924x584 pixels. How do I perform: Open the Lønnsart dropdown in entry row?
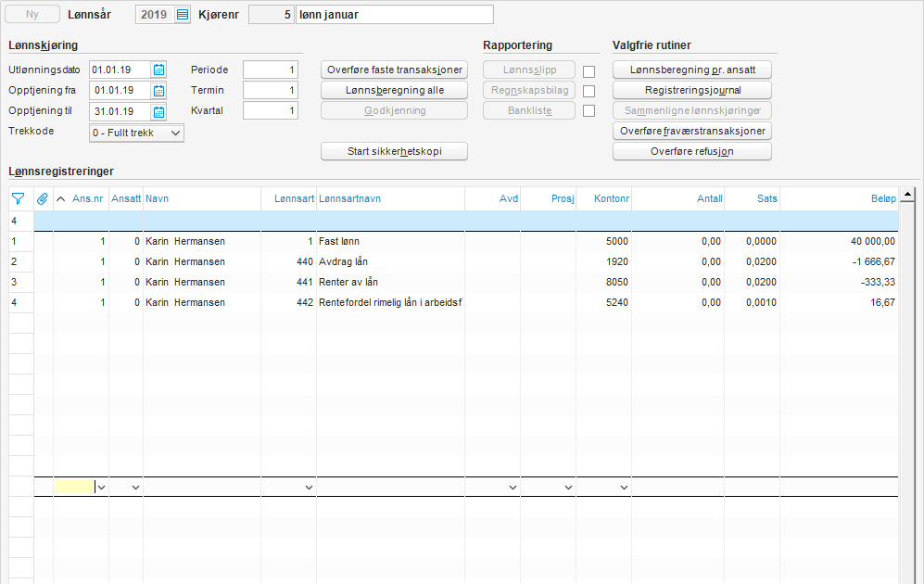[308, 487]
